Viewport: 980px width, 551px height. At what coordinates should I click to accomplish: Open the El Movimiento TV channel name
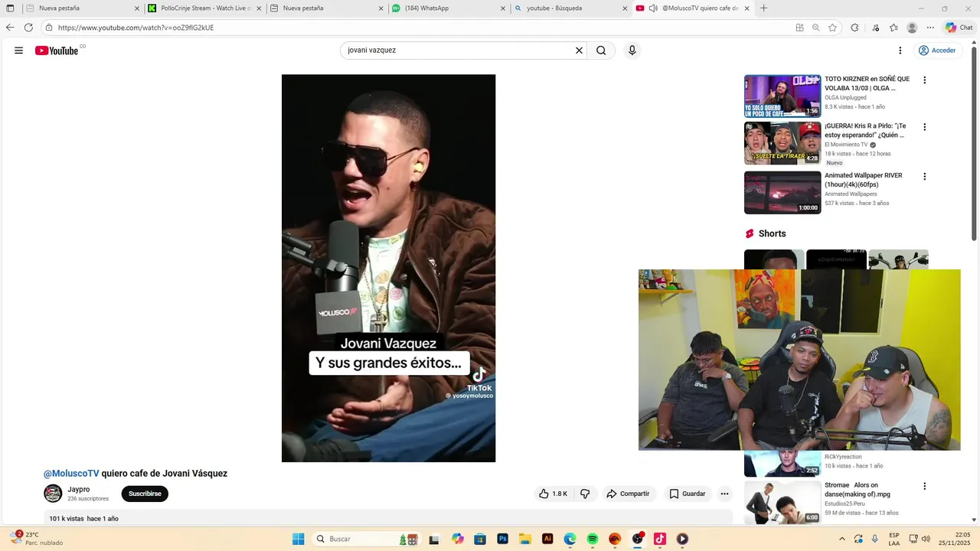coord(846,145)
